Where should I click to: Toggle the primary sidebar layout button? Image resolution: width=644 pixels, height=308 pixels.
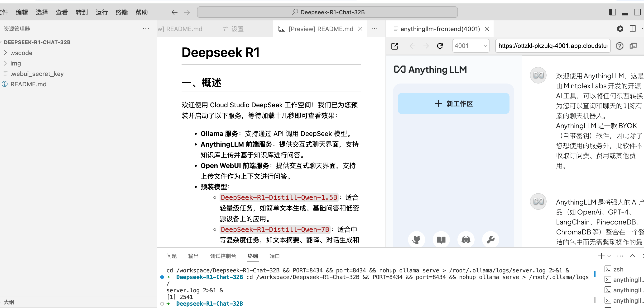coord(612,12)
